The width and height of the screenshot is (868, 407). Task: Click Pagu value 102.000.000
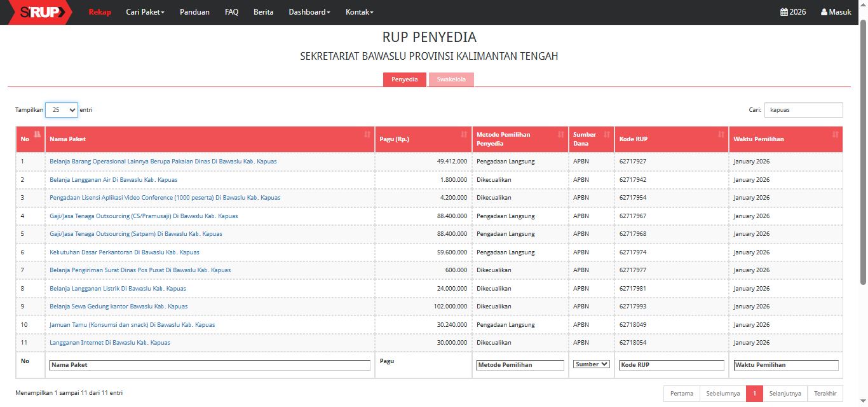(x=451, y=307)
